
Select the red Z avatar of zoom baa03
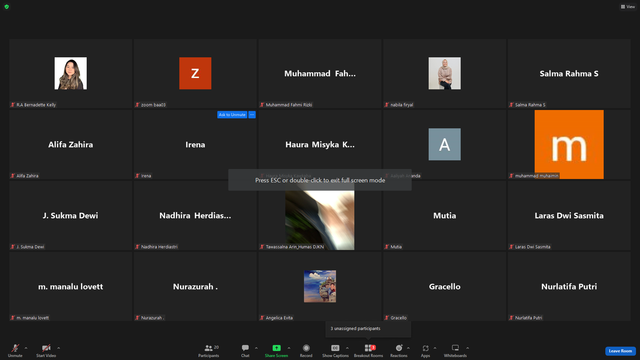[195, 73]
